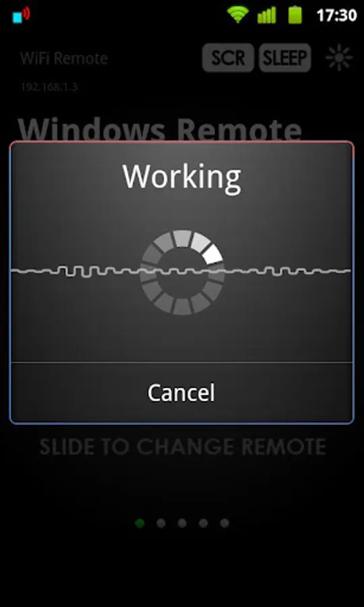Cancel the Working dialog
Viewport: 364px width, 607px height.
[181, 393]
